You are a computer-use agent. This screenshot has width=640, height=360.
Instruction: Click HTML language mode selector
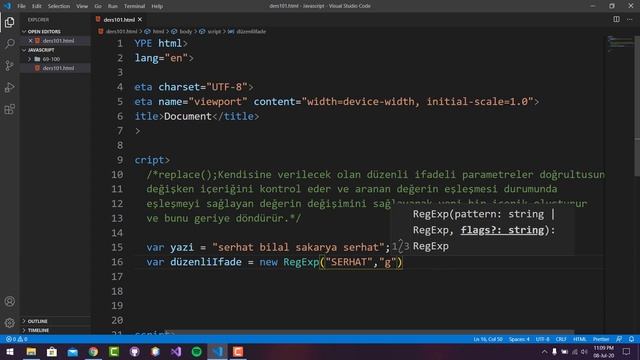click(x=580, y=339)
